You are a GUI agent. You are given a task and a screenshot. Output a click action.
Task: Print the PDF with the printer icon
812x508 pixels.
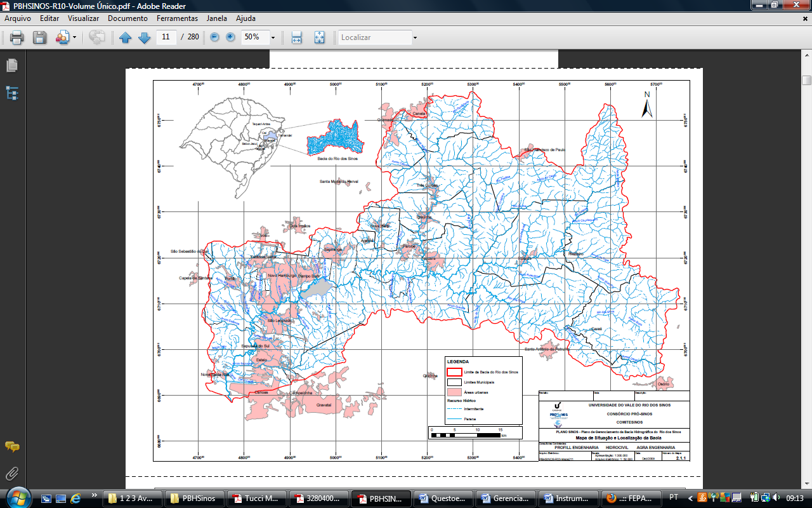click(x=16, y=37)
